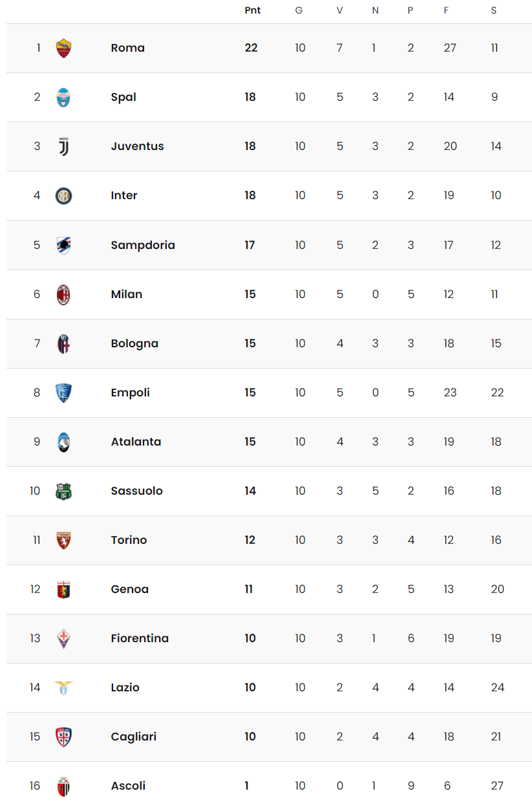The width and height of the screenshot is (532, 811).
Task: Click the Empoli logo icon
Action: point(63,393)
